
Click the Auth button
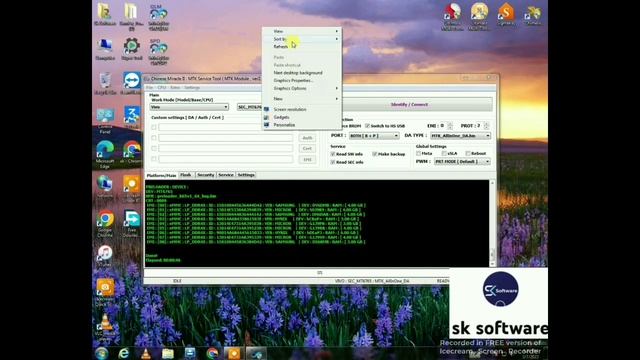307,138
